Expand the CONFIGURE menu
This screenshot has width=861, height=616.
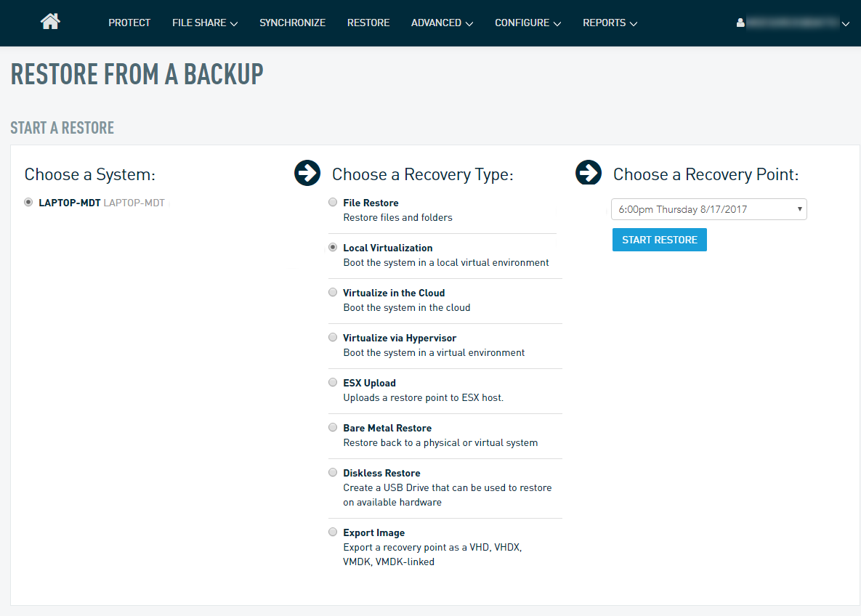527,23
